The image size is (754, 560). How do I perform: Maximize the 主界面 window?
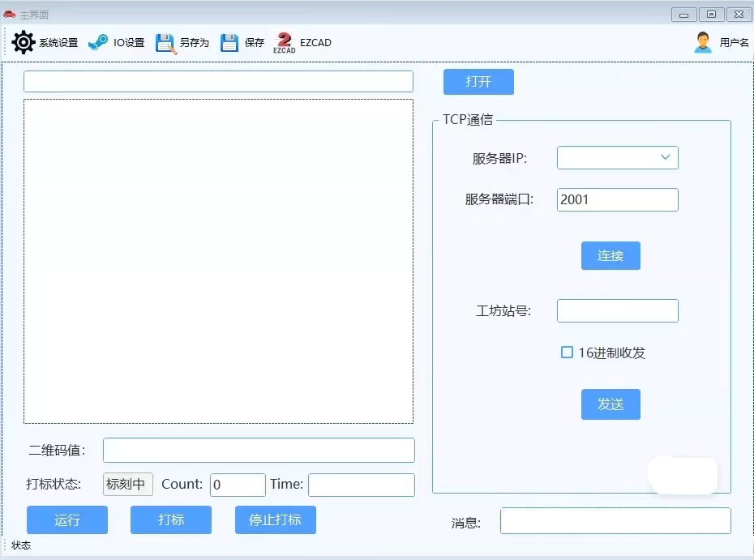711,15
